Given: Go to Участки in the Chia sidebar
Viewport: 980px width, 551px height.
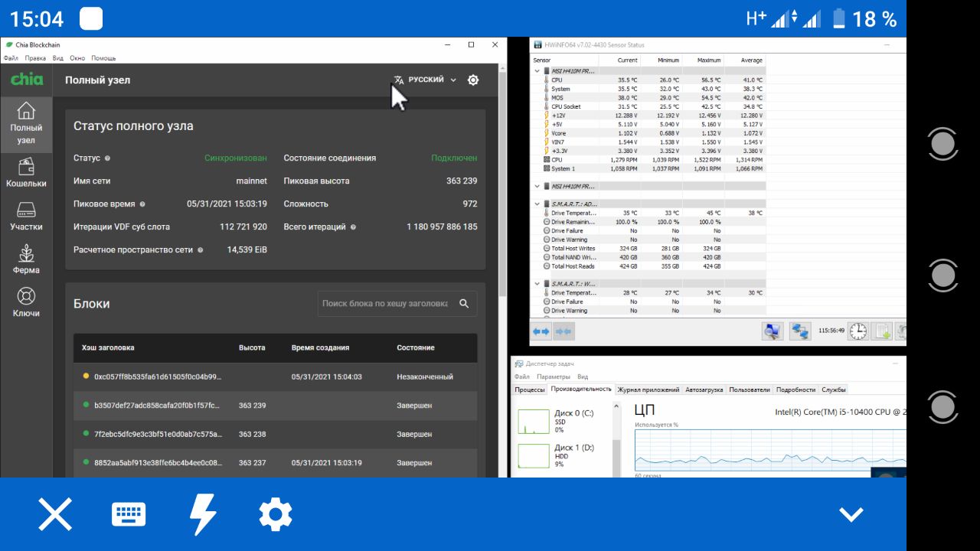Looking at the screenshot, I should click(26, 217).
